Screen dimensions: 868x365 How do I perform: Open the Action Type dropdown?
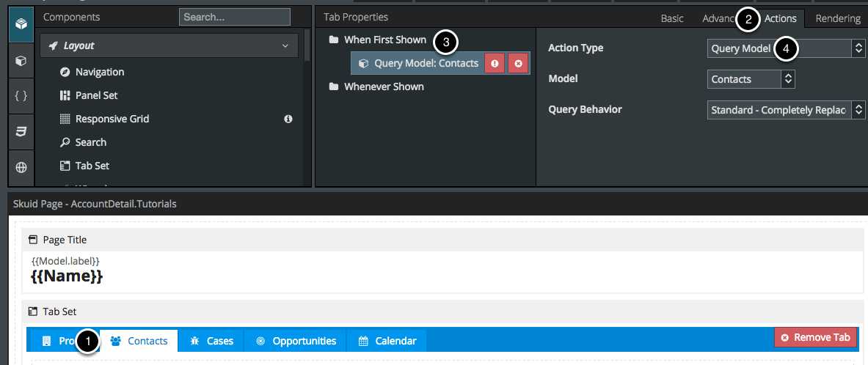(786, 48)
